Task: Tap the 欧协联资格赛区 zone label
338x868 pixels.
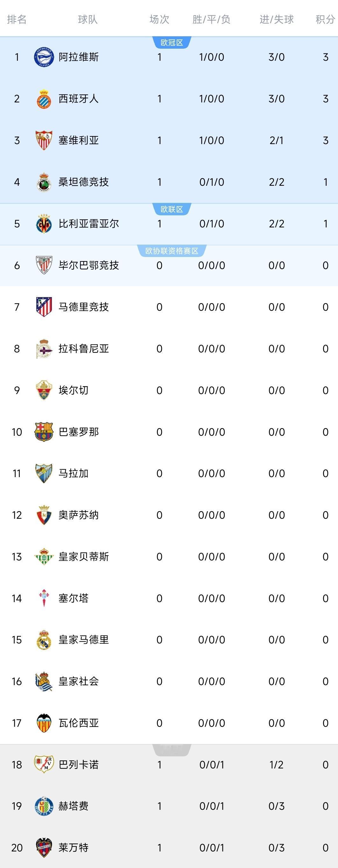Action: (x=172, y=251)
